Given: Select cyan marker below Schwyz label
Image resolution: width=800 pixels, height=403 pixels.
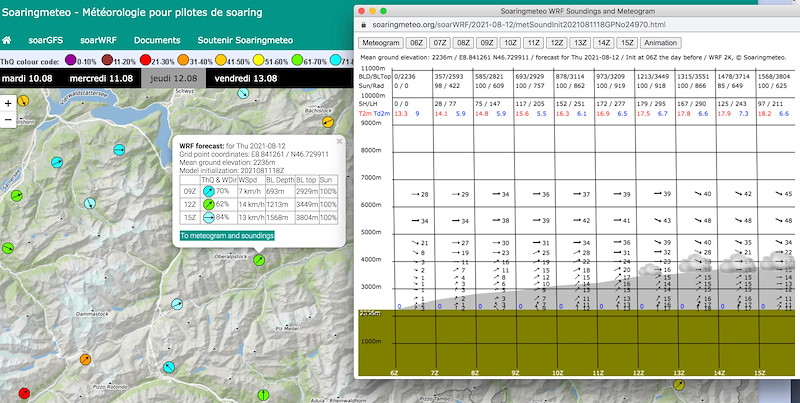Looking at the screenshot, I should (x=243, y=93).
